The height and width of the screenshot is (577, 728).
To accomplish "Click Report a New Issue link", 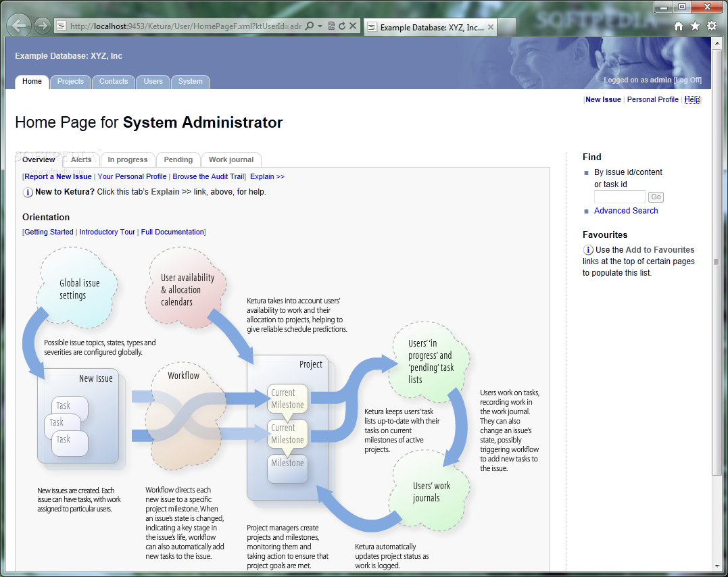I will pos(58,176).
